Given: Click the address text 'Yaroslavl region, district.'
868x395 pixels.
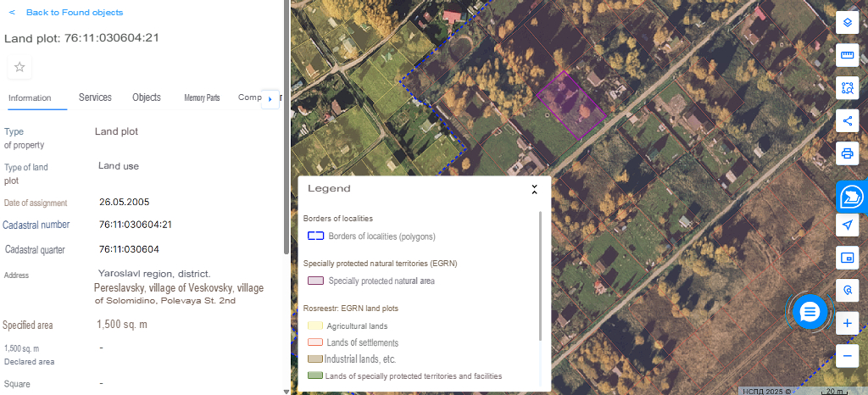Looking at the screenshot, I should [154, 274].
